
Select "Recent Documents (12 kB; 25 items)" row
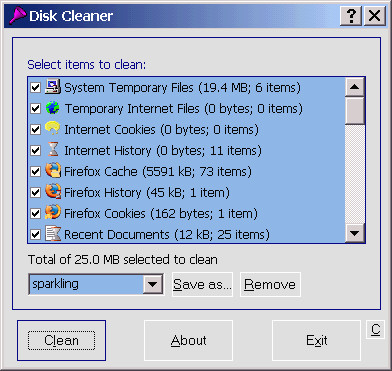pos(186,234)
